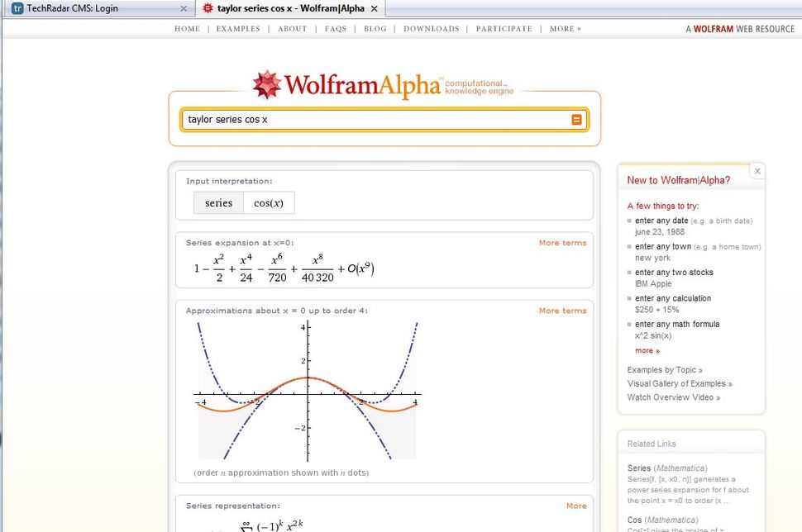Click the Wolfram spikey favicon on the active tab
This screenshot has height=532, width=802.
(207, 8)
